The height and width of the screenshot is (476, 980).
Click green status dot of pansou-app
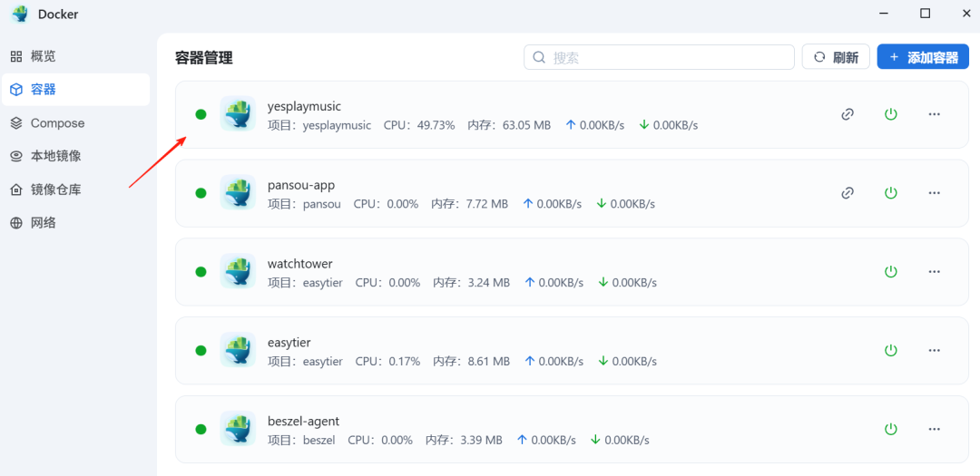tap(201, 193)
